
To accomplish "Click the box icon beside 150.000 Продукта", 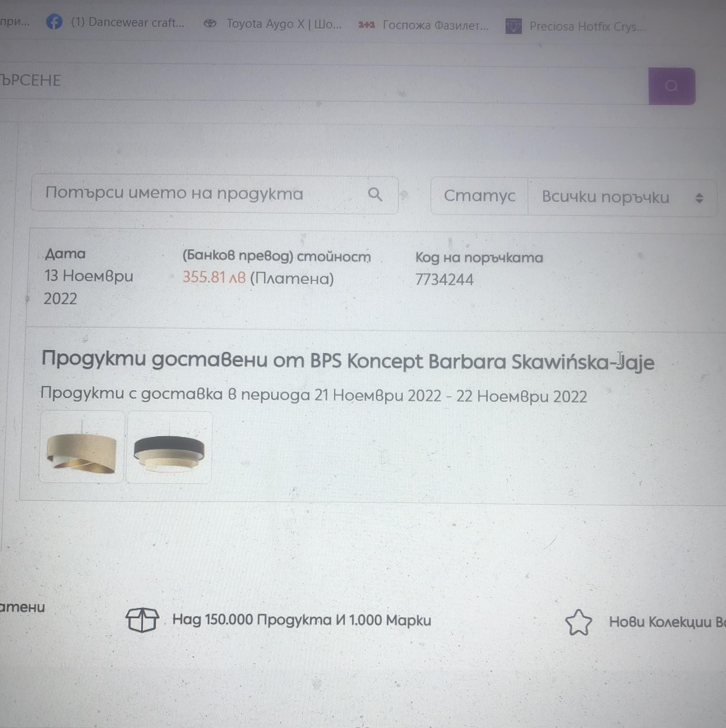I will (142, 620).
